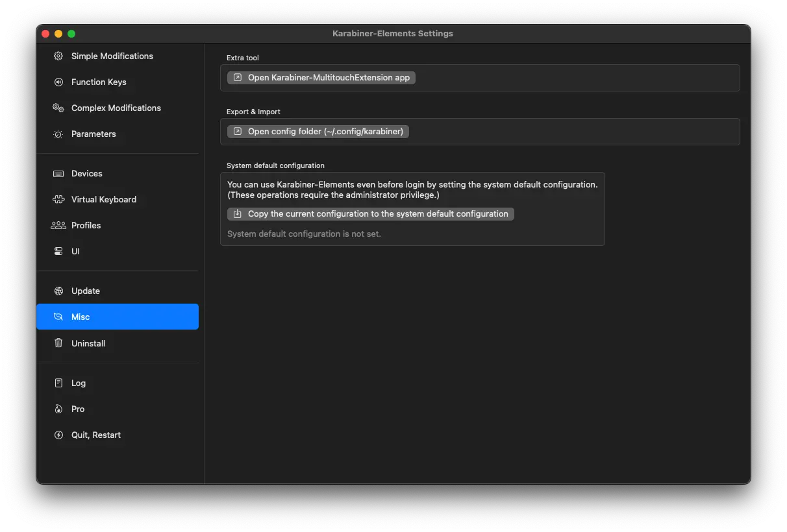Minimize the window with yellow button
This screenshot has height=532, width=787.
pyautogui.click(x=58, y=33)
